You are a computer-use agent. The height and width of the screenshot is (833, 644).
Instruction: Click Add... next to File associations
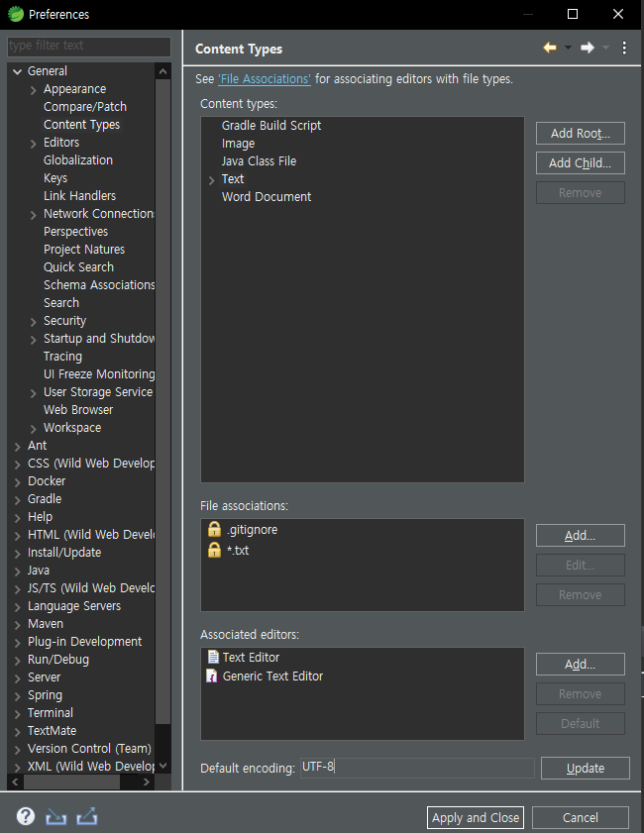581,536
